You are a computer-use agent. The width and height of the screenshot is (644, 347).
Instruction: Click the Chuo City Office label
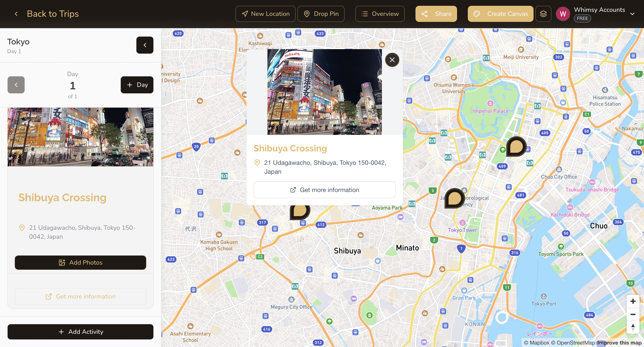(x=559, y=177)
